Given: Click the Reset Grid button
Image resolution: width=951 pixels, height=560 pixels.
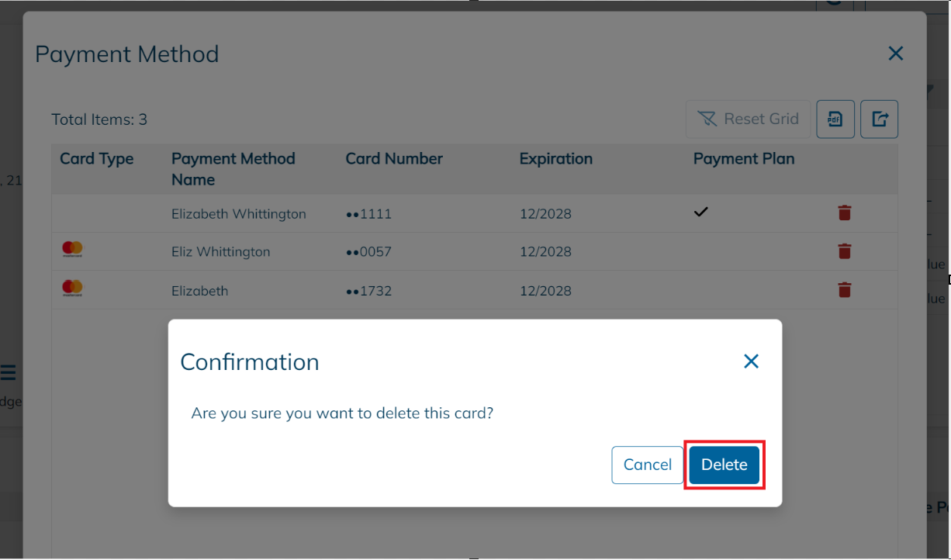Looking at the screenshot, I should [x=748, y=119].
